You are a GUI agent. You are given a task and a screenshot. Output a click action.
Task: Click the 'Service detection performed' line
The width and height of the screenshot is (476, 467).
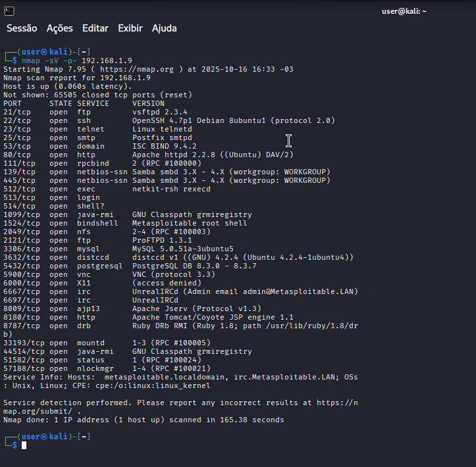click(180, 407)
